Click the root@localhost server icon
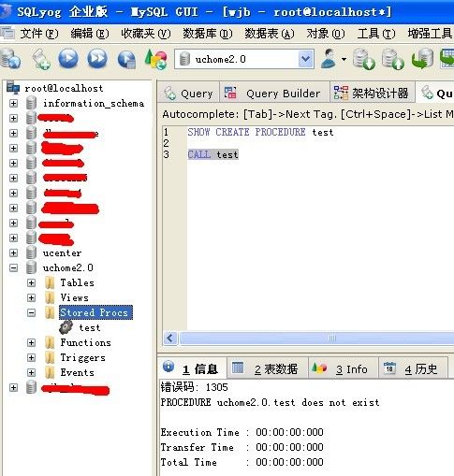 [13, 88]
